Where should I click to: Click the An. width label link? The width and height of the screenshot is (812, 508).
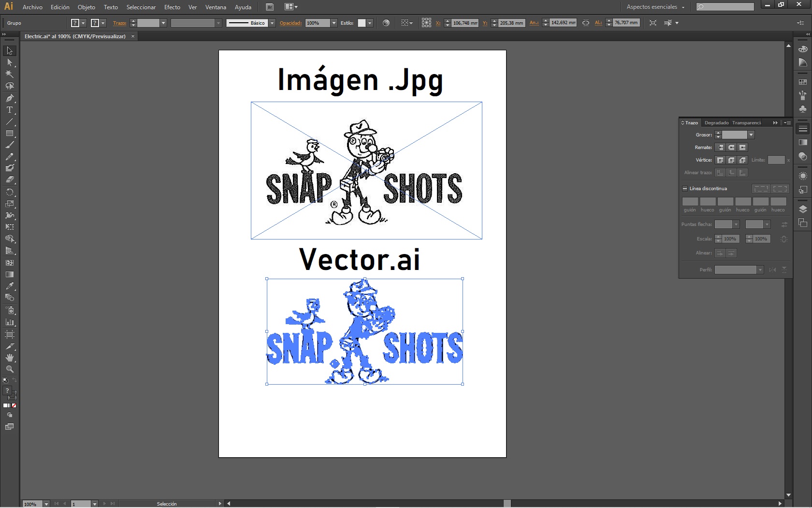pyautogui.click(x=534, y=23)
